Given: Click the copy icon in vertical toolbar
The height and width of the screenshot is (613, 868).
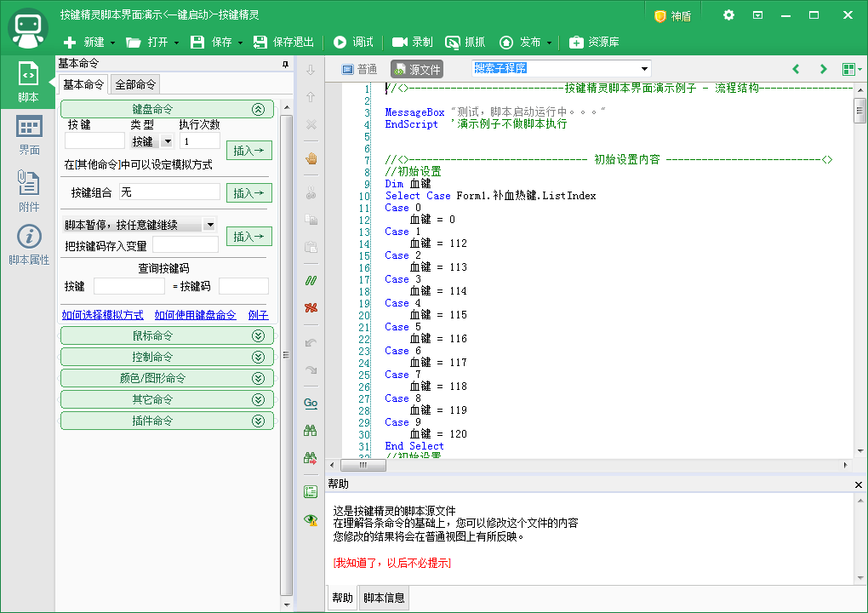Looking at the screenshot, I should point(311,220).
